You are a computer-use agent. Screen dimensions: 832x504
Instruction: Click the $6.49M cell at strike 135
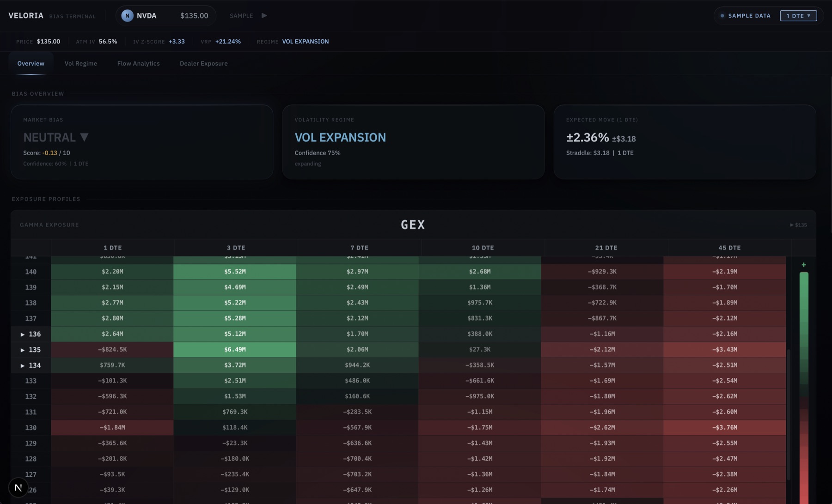[235, 350]
